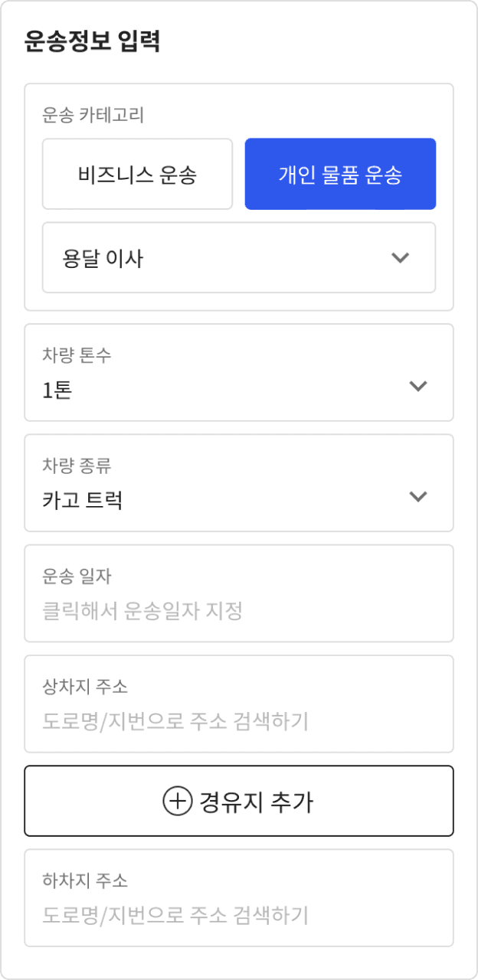Click the 클릭해서 운송일자 지정 placeholder text
Viewport: 478px width, 980px height.
point(142,612)
